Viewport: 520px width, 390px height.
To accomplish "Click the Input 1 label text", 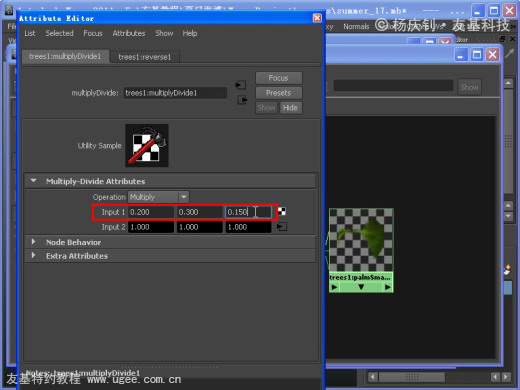I will (113, 212).
